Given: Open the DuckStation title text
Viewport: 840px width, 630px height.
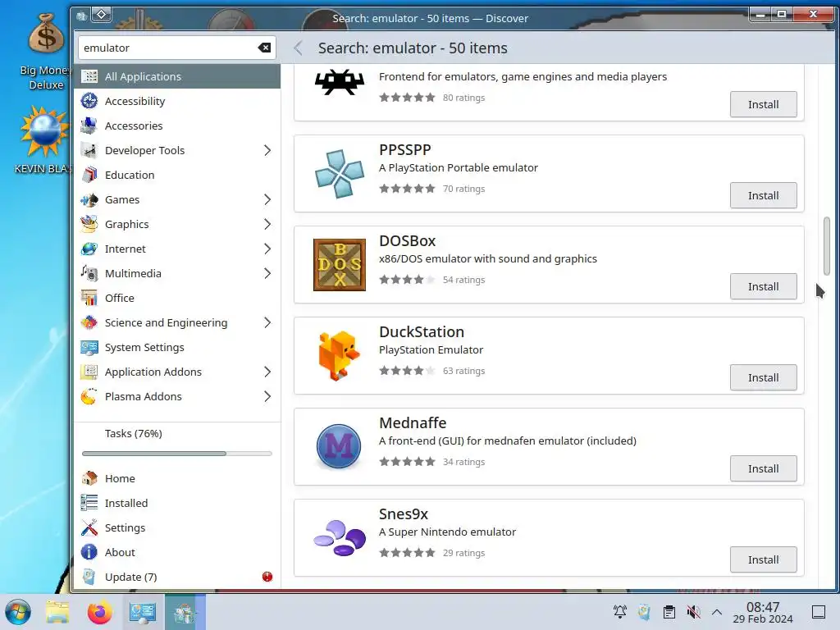Looking at the screenshot, I should point(422,331).
